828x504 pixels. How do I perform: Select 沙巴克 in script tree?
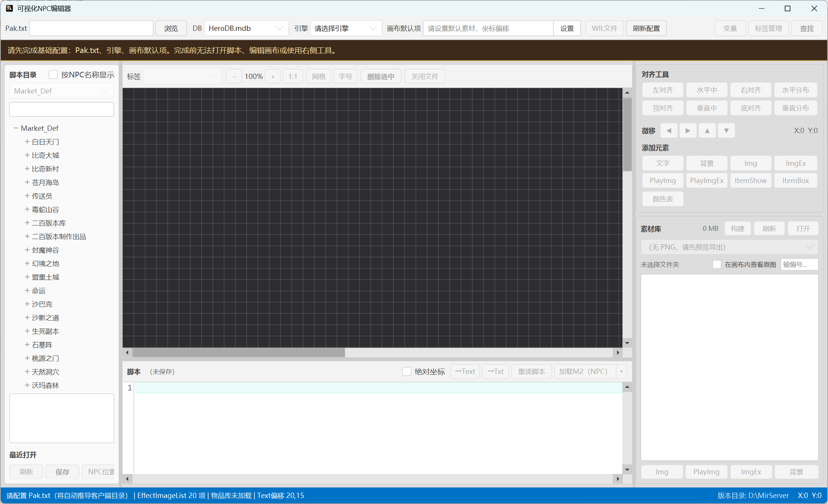[x=42, y=304]
